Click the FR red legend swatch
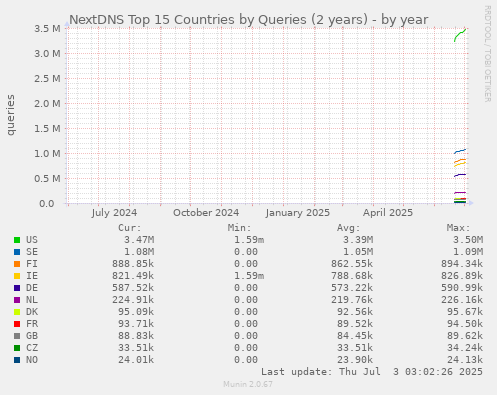 (17, 324)
